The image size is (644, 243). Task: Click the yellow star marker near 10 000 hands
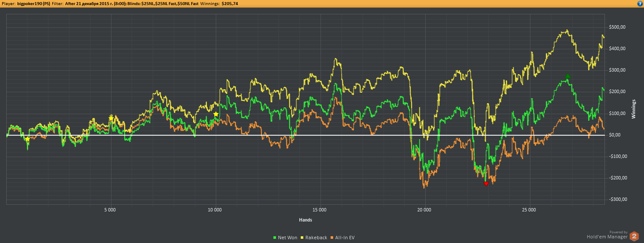pos(216,114)
